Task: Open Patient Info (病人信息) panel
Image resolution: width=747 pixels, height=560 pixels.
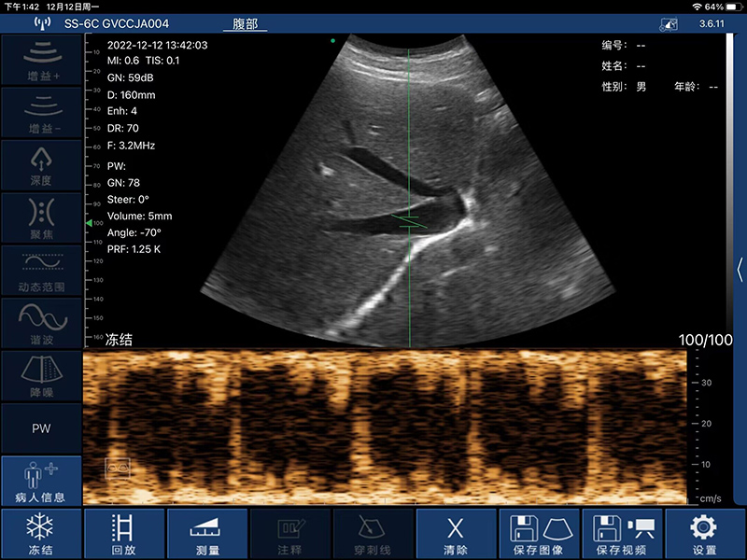Action: pyautogui.click(x=41, y=482)
